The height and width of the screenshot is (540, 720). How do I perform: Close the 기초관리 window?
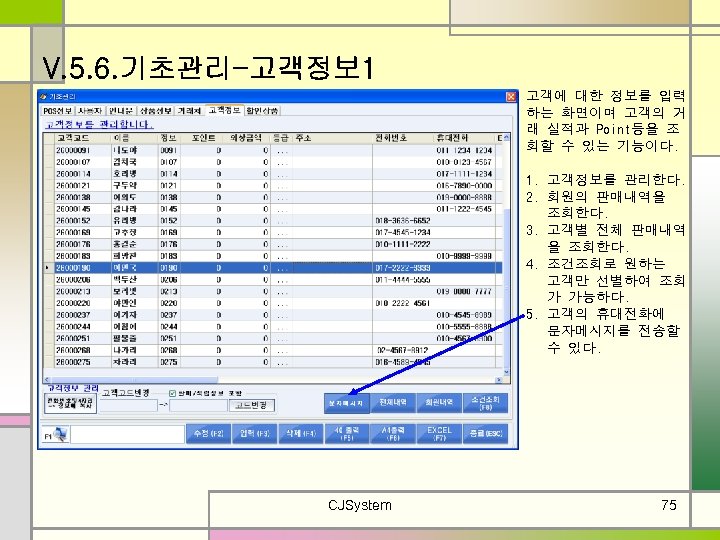click(511, 96)
